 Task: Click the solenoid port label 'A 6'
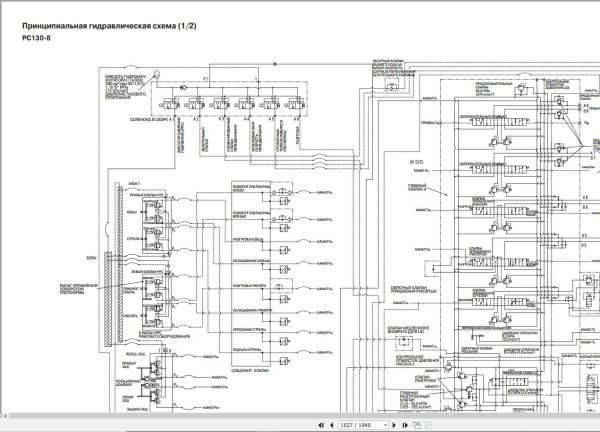(297, 119)
